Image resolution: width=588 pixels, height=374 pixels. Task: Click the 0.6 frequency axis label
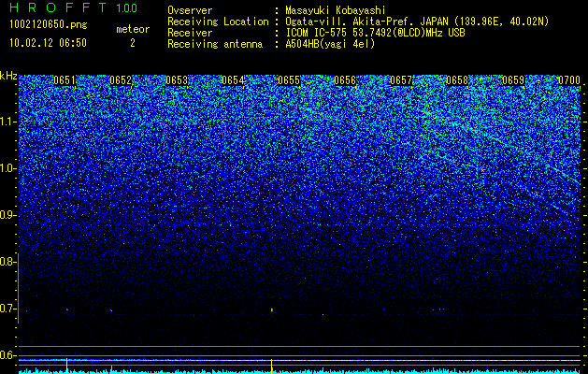pos(7,355)
